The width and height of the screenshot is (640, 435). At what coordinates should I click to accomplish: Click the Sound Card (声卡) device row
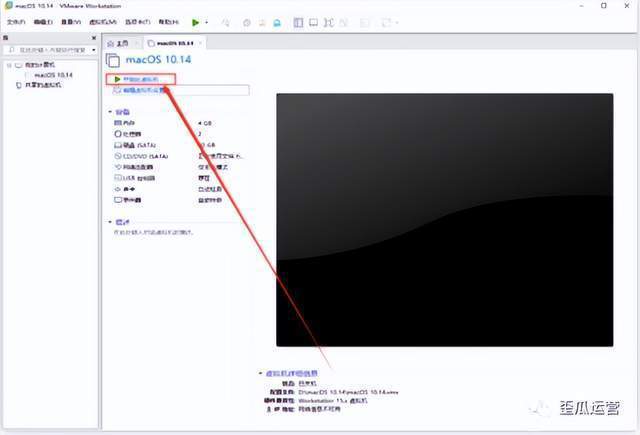coord(180,189)
